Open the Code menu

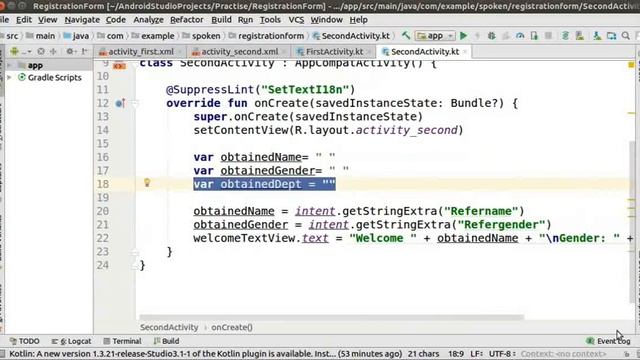[x=116, y=20]
